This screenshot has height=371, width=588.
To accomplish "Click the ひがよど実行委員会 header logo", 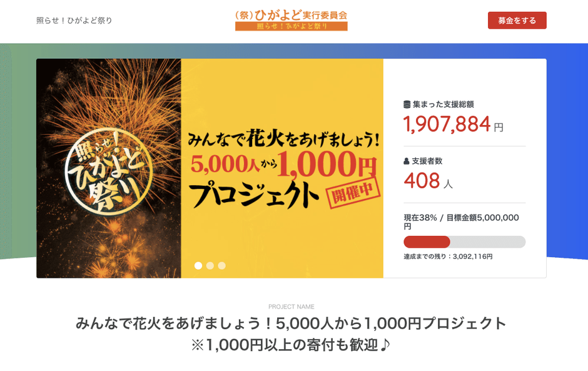I will pos(291,14).
